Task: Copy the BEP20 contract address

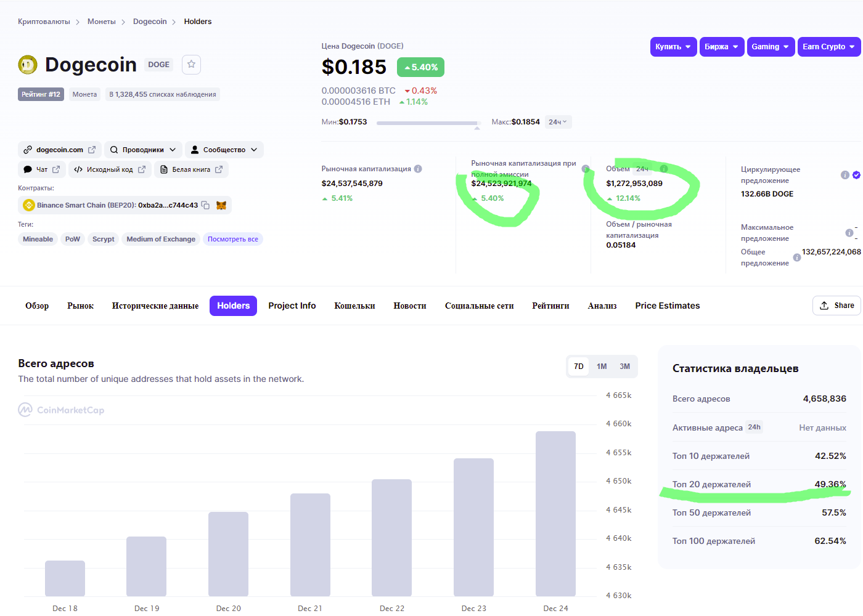Action: [x=206, y=205]
